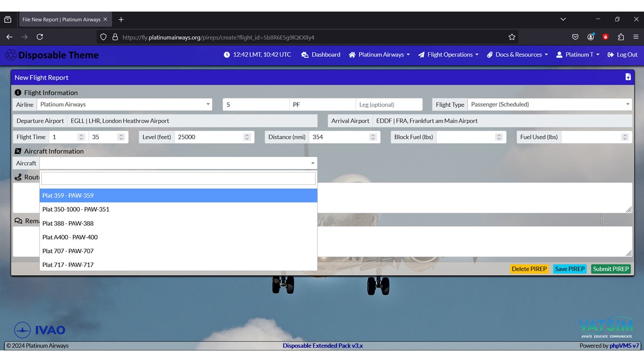This screenshot has height=362, width=644.
Task: Reload the page with the refresh icon
Action: [40, 37]
